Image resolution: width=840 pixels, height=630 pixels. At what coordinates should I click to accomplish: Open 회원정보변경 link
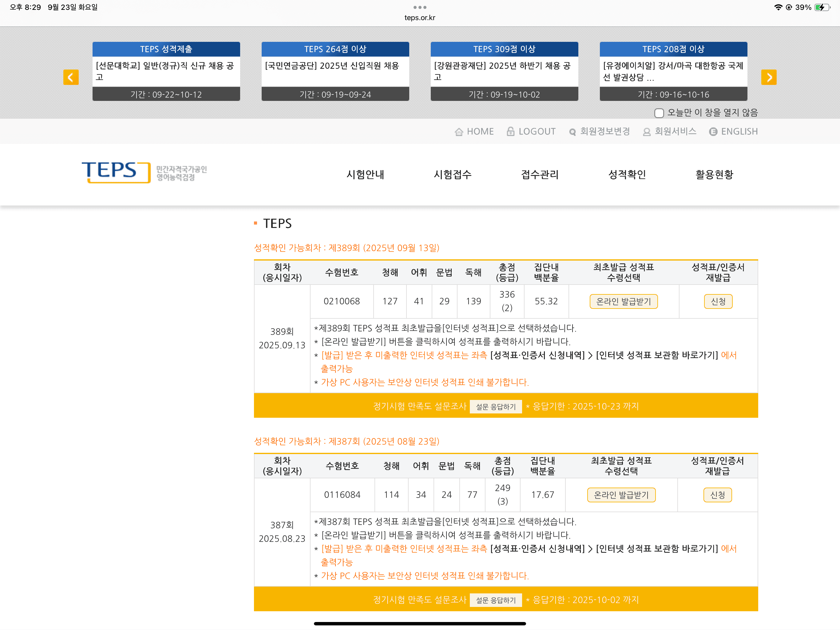tap(605, 131)
